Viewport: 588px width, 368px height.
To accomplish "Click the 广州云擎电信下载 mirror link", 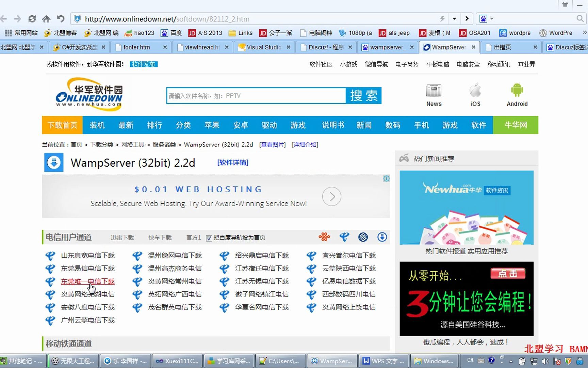I will (x=88, y=320).
